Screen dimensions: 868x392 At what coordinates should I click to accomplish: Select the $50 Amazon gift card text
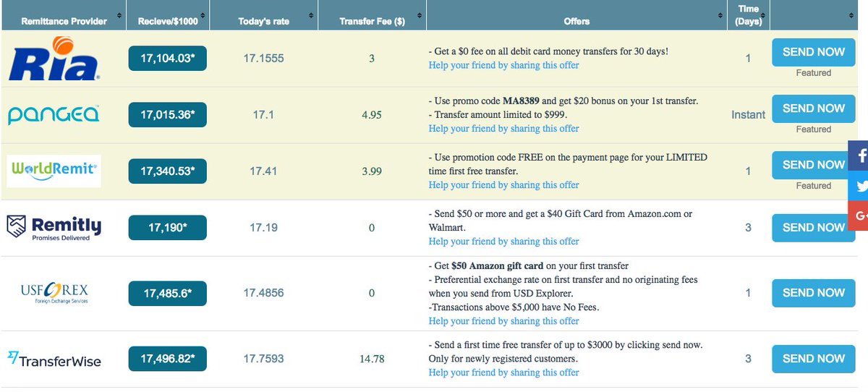tap(498, 265)
